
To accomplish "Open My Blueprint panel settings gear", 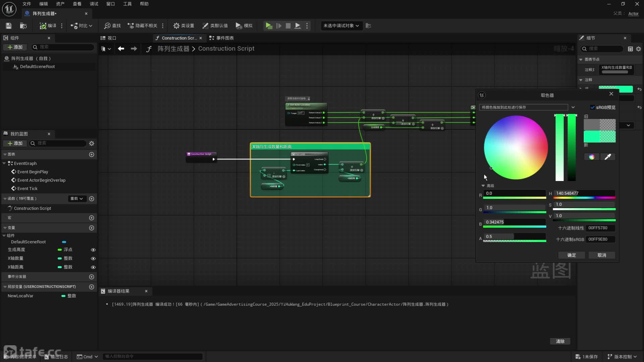I will click(x=92, y=143).
